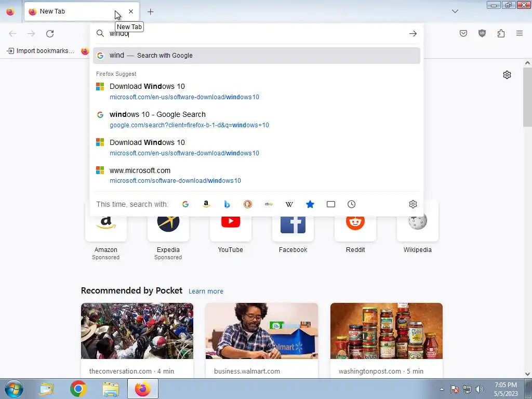
Task: Open network tray icon
Action: (467, 389)
